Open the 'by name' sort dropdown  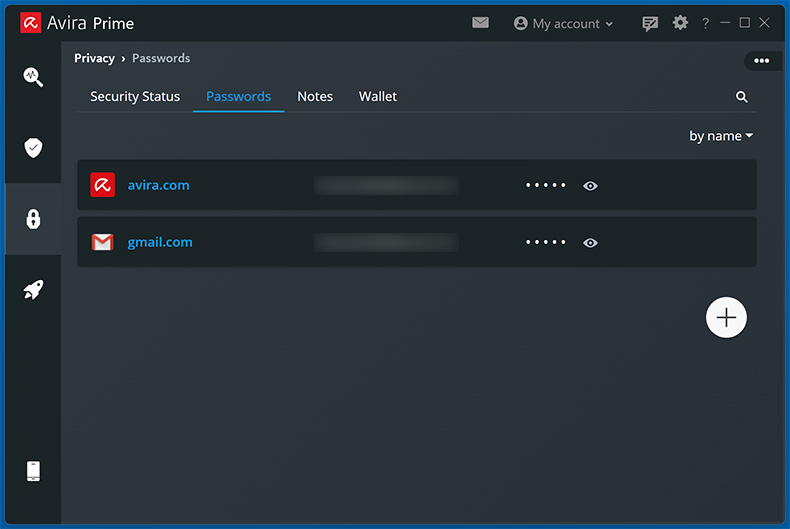click(721, 136)
